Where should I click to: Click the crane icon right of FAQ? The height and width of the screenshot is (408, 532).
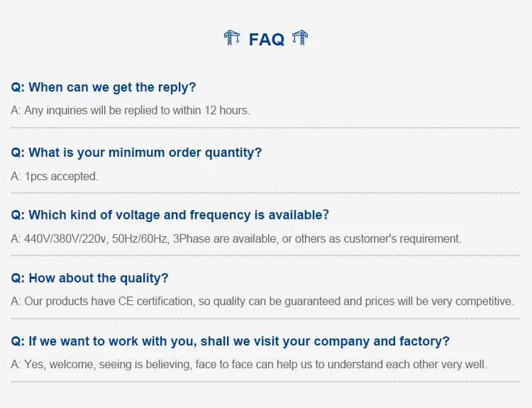click(300, 38)
